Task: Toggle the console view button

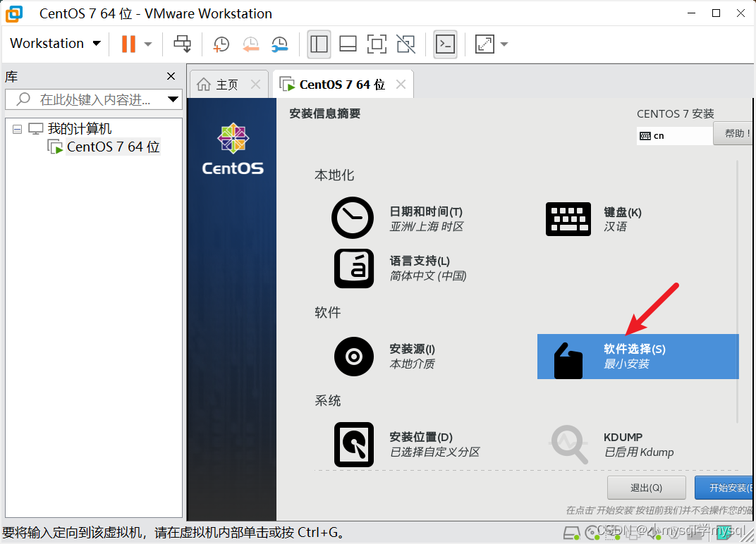Action: pos(445,44)
